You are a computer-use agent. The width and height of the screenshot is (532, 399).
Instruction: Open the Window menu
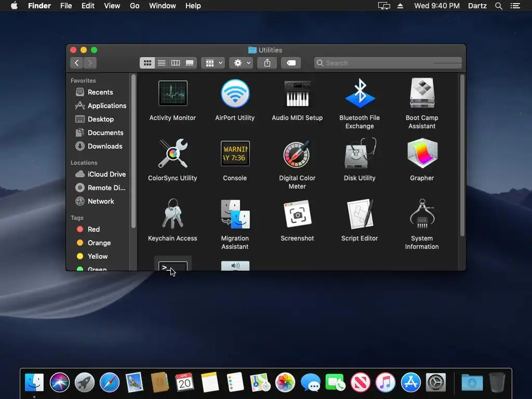[x=163, y=6]
